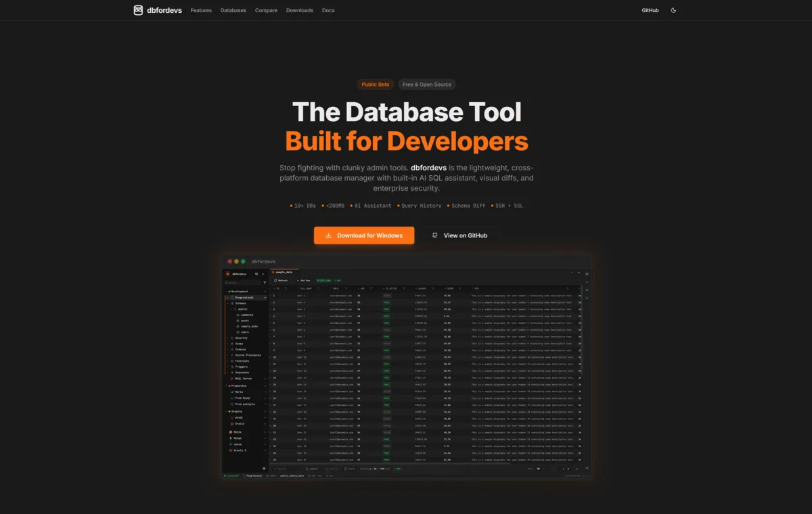812x514 pixels.
Task: Click the plus icon at the tab bar's right end
Action: (579, 273)
